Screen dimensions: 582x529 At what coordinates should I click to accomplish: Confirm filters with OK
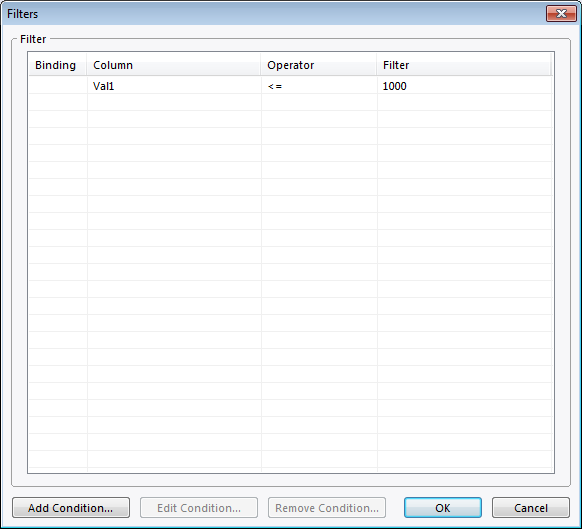pos(443,507)
